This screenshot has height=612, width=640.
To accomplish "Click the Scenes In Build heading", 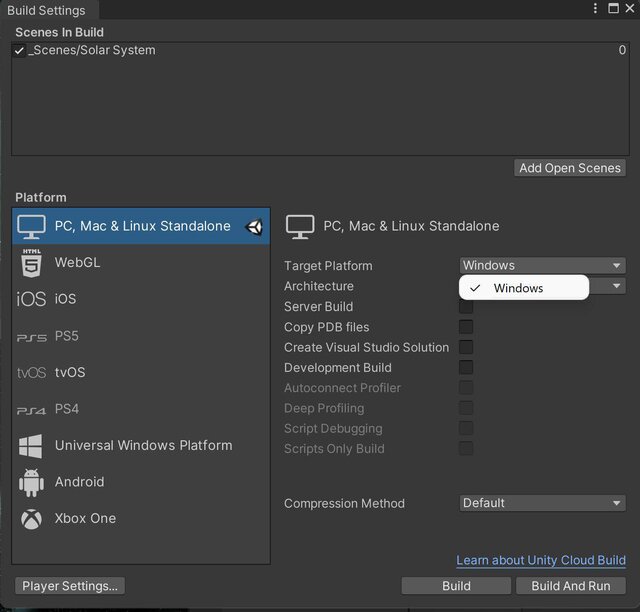I will point(60,32).
